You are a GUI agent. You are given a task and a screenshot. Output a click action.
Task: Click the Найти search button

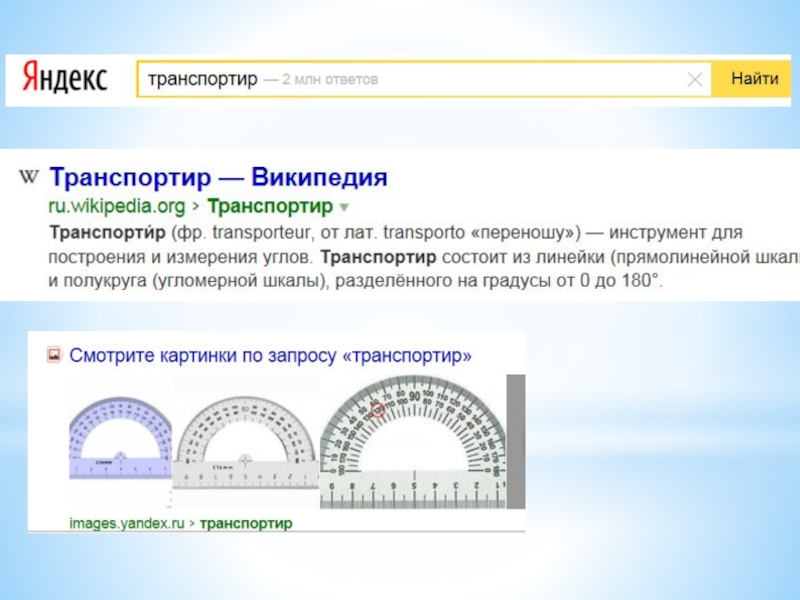click(x=752, y=79)
